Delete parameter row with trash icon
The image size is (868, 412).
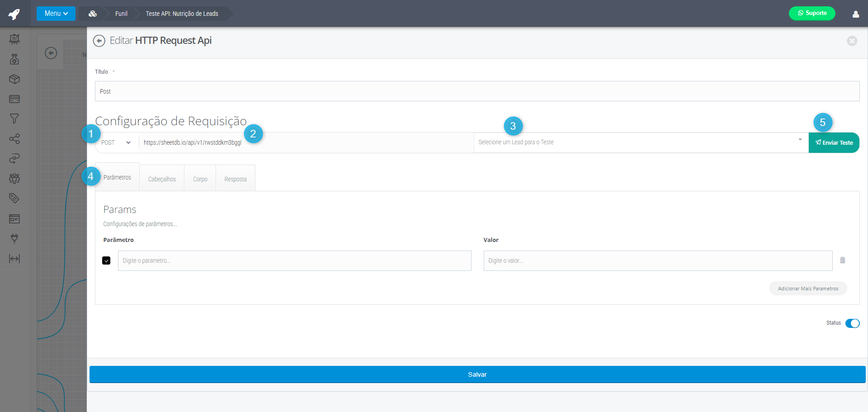(x=842, y=260)
